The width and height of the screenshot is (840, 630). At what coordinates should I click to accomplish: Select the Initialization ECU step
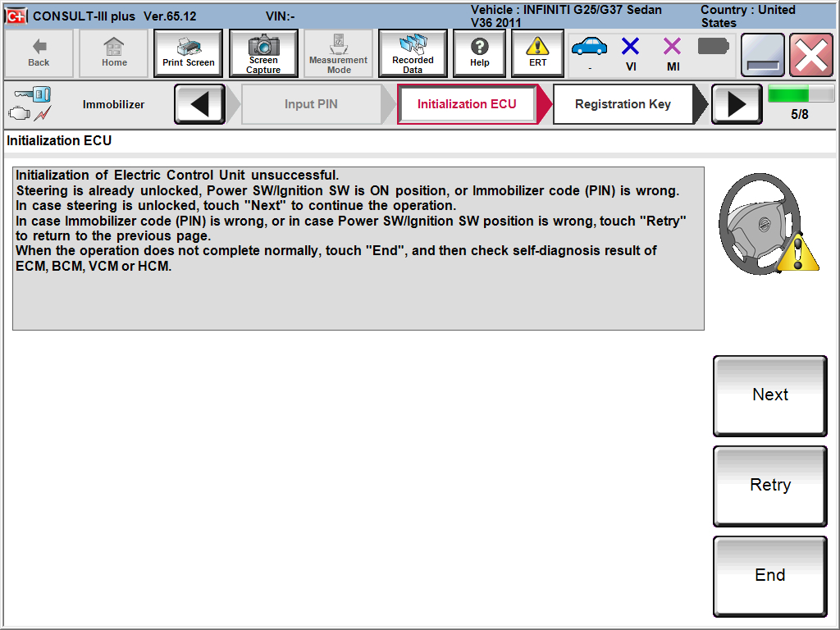(467, 104)
